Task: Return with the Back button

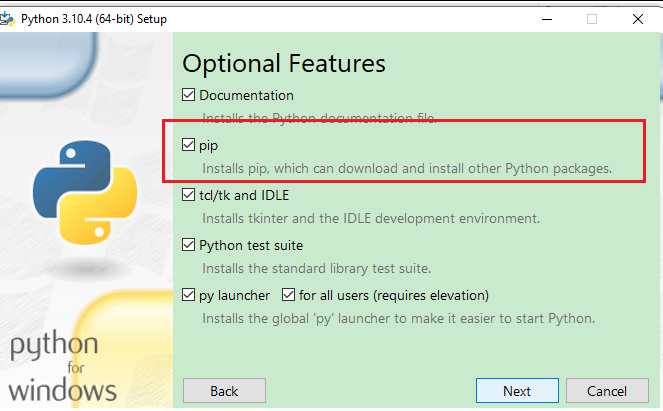Action: (x=224, y=391)
